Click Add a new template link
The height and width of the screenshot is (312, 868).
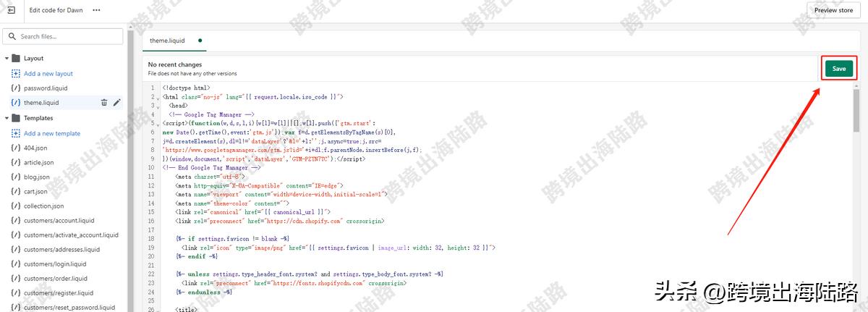52,133
